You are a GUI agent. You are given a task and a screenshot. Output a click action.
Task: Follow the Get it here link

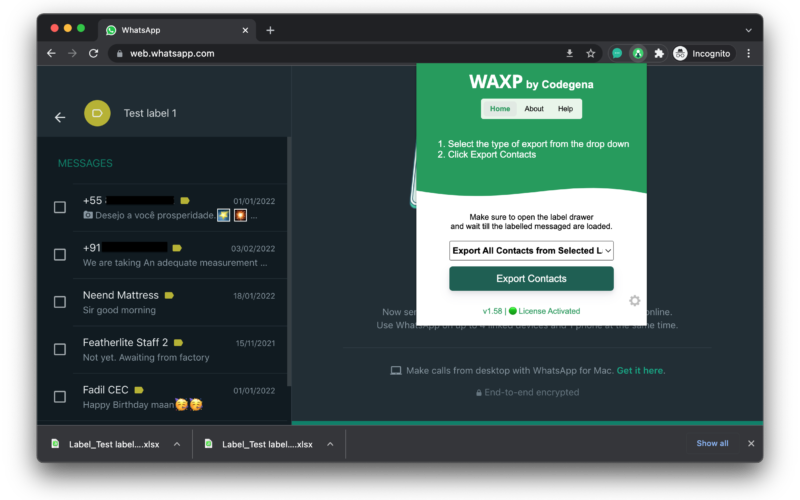click(640, 371)
